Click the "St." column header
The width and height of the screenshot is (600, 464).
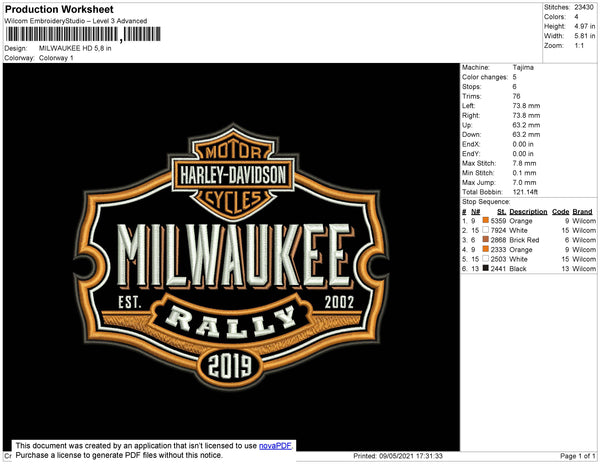click(x=502, y=212)
